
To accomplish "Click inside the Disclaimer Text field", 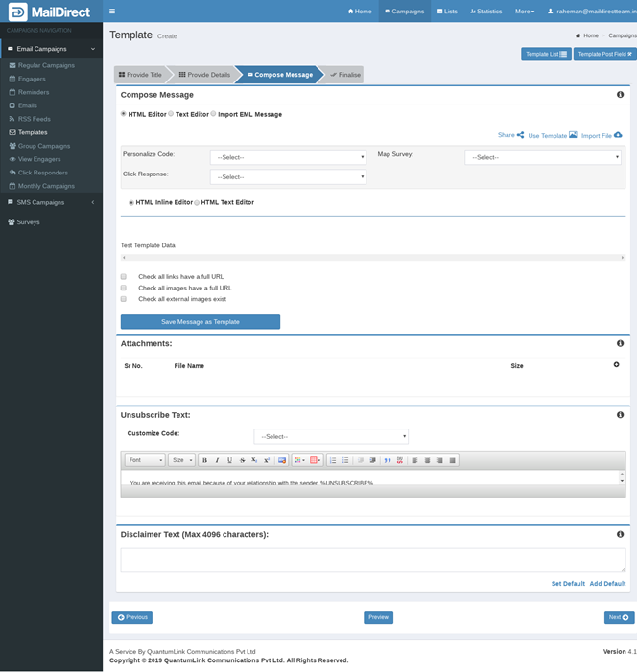I will (x=372, y=560).
